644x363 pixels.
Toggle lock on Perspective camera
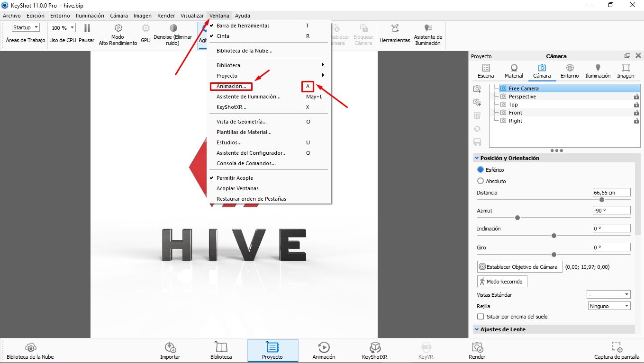[x=636, y=97]
